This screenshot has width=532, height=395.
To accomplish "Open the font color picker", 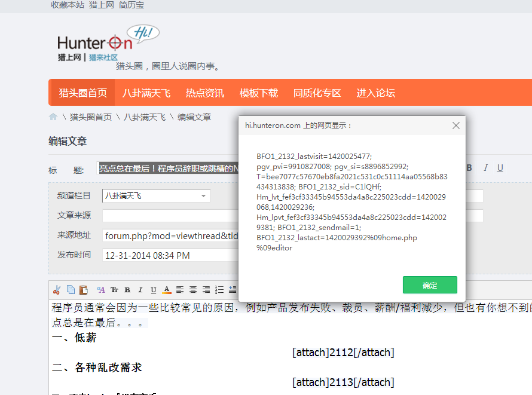I will point(167,290).
